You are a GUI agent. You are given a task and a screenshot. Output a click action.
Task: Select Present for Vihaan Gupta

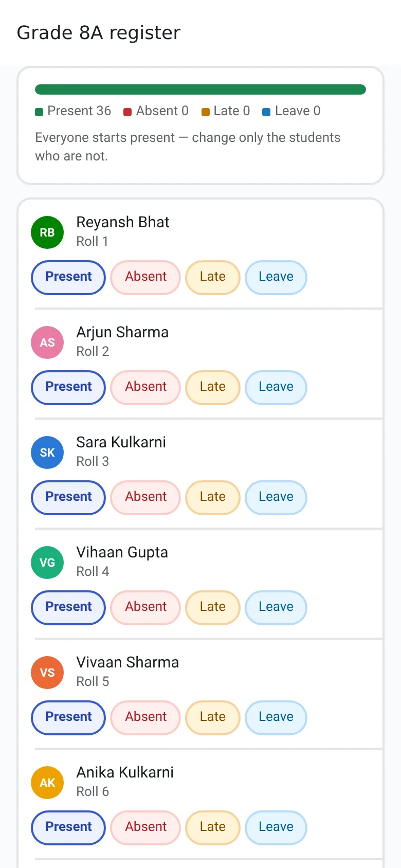68,607
